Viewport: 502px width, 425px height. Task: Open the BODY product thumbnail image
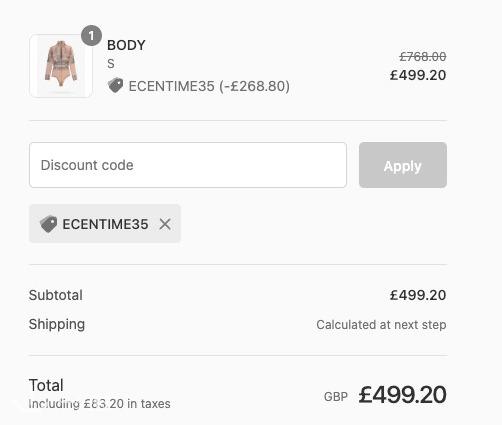(x=61, y=66)
